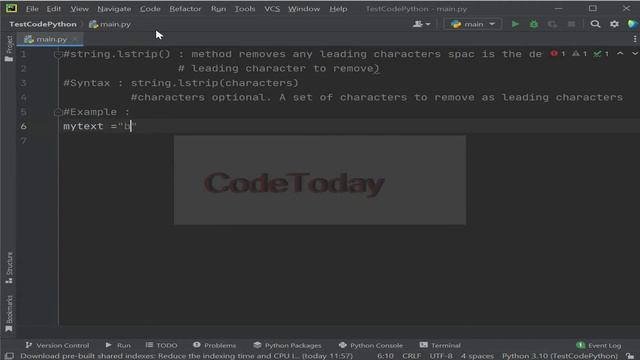Open editor tabs more options kebab icon
This screenshot has height=360, width=640.
(x=635, y=39)
